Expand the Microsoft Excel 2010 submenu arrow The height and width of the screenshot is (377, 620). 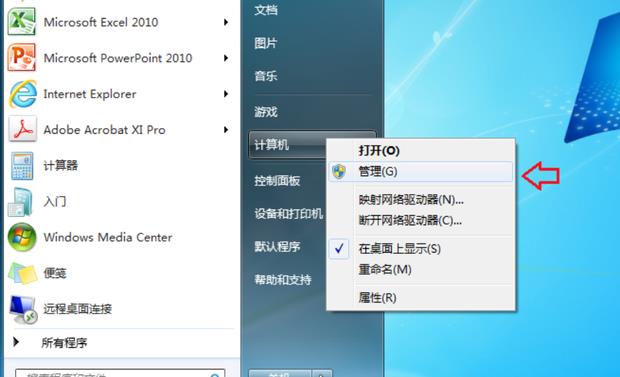(226, 22)
